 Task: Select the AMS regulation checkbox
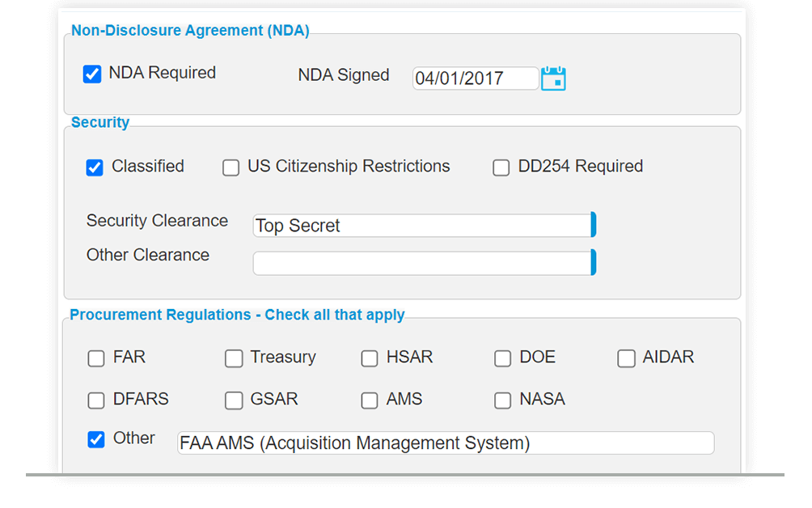point(370,400)
